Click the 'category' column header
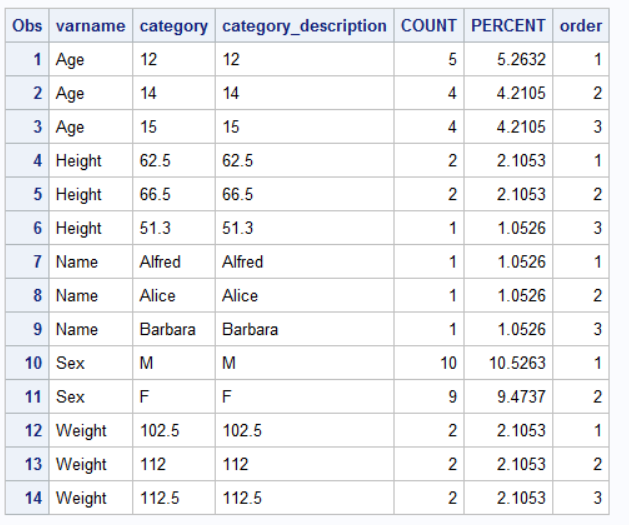Screen dimensions: 629x525 click(x=174, y=26)
